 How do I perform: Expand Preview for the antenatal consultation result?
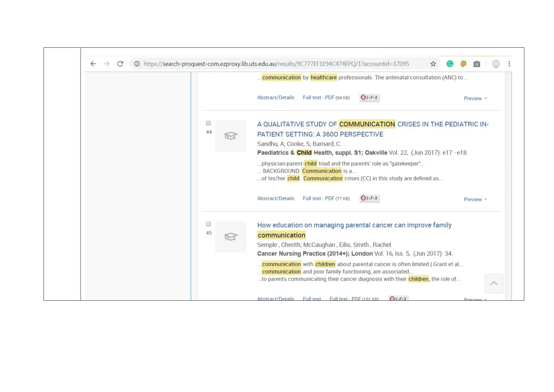click(x=475, y=99)
